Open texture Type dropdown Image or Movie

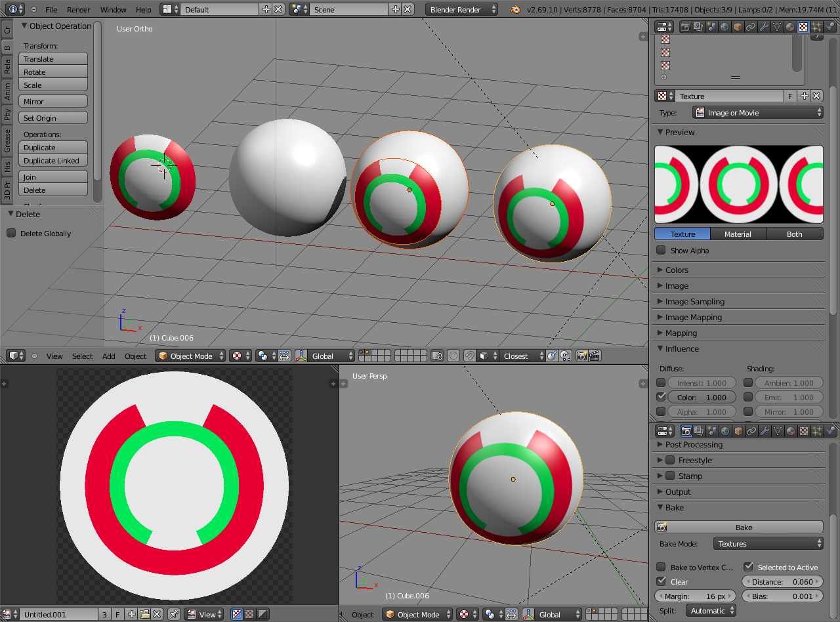[x=759, y=113]
